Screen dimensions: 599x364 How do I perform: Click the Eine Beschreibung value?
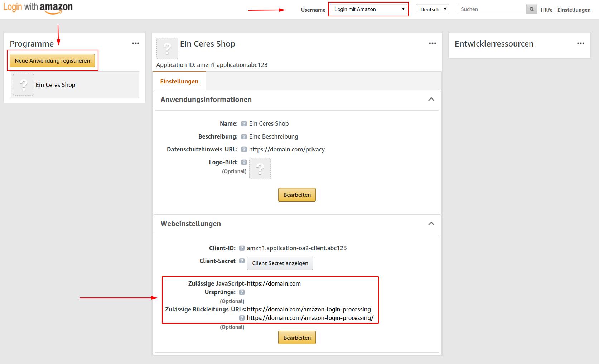274,136
